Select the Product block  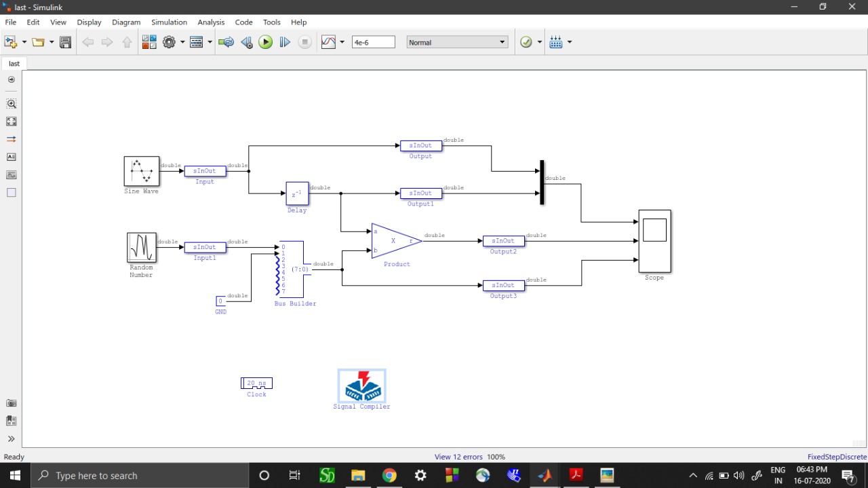(397, 241)
